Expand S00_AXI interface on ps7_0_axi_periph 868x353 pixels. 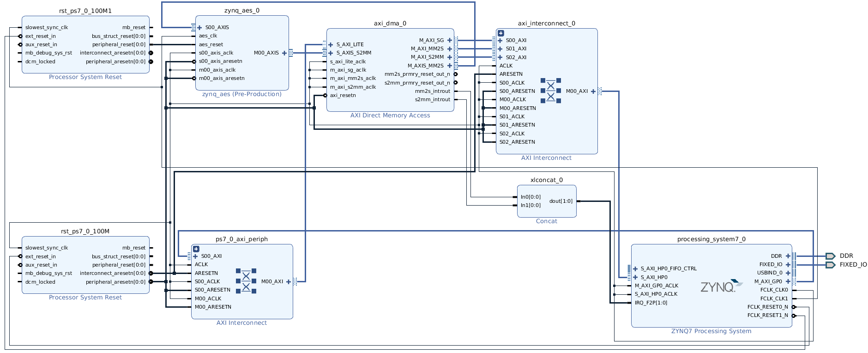click(195, 256)
